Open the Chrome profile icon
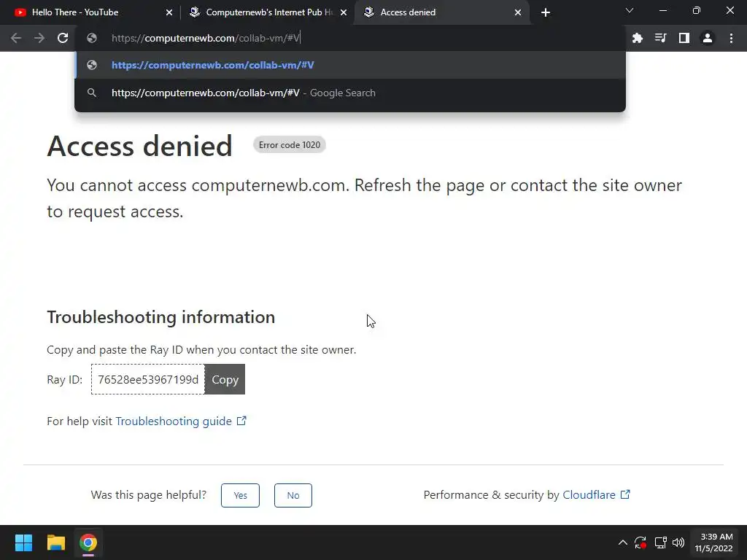The image size is (747, 560). coord(708,38)
